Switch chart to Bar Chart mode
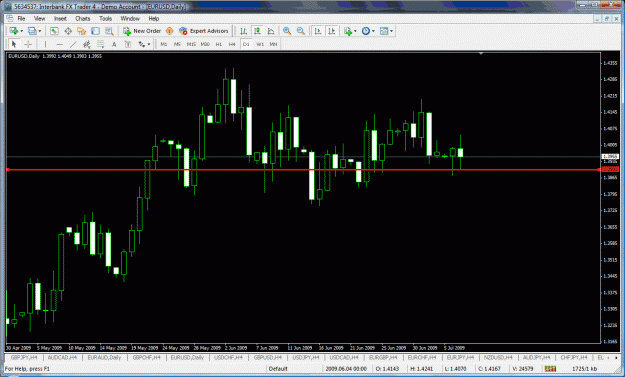 click(x=243, y=31)
